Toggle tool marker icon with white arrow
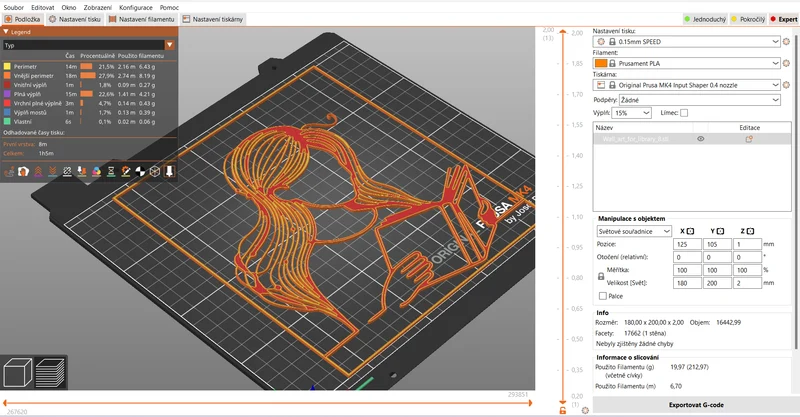The image size is (800, 417). point(169,171)
